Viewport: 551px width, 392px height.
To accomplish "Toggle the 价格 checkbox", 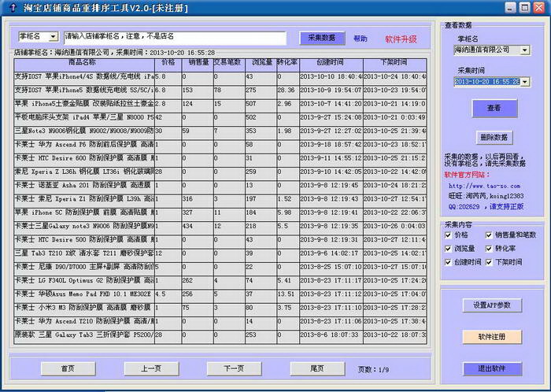I will click(x=448, y=235).
